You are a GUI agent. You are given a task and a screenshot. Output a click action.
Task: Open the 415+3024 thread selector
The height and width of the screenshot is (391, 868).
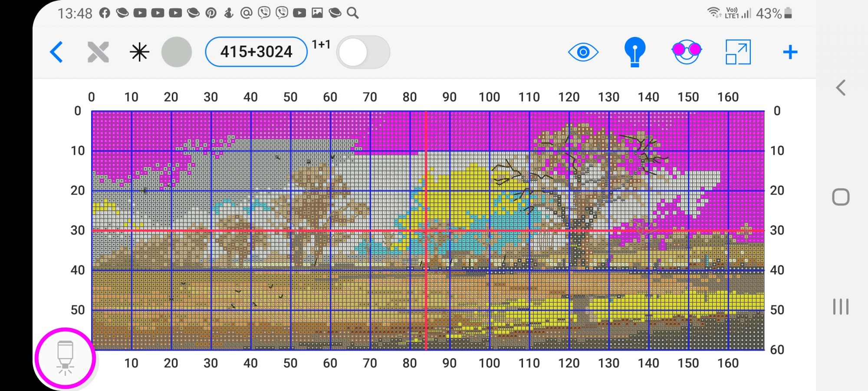[x=256, y=52]
